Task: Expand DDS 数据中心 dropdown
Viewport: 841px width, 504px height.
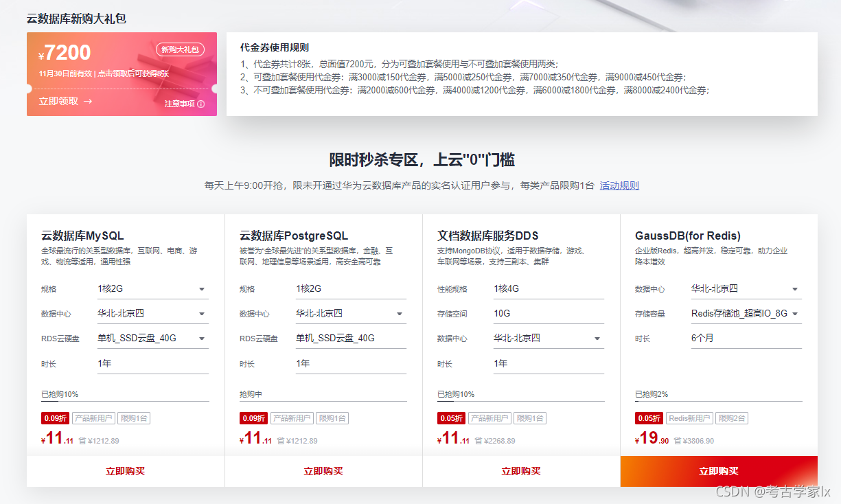Action: [549, 339]
